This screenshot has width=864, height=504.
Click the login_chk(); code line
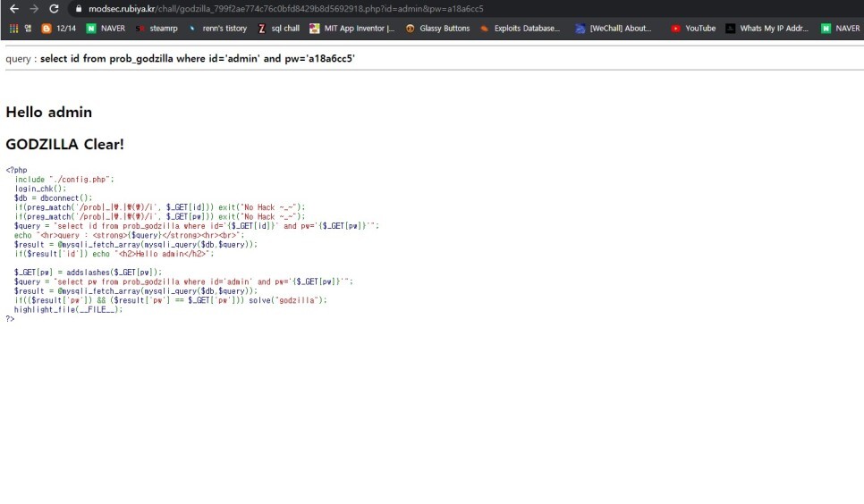pos(40,189)
